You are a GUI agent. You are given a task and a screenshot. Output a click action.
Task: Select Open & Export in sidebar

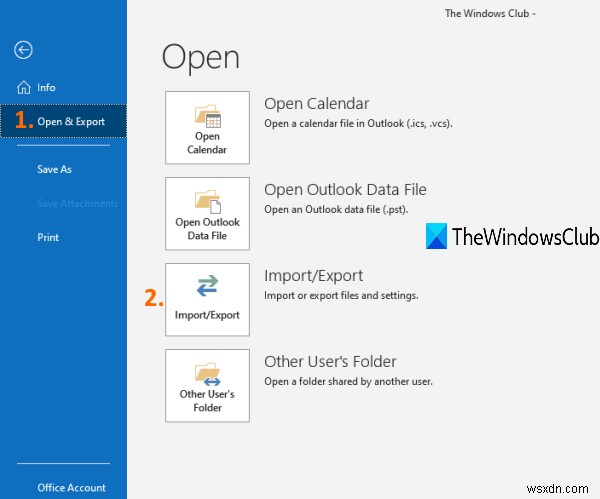(x=64, y=121)
